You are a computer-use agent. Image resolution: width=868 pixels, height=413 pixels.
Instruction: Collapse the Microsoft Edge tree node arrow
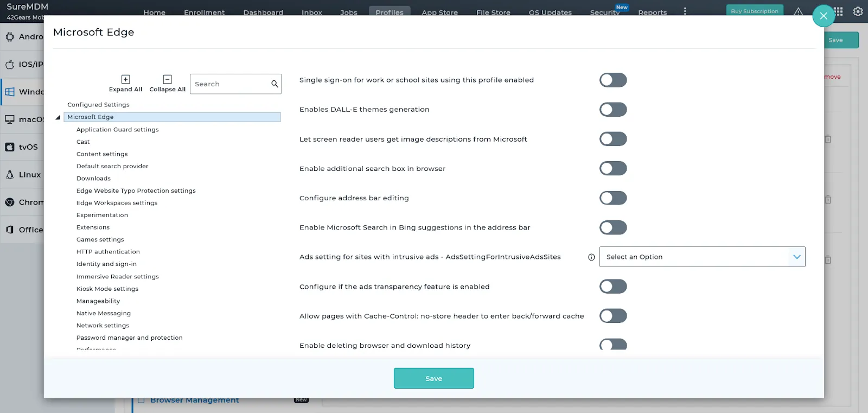(x=58, y=117)
